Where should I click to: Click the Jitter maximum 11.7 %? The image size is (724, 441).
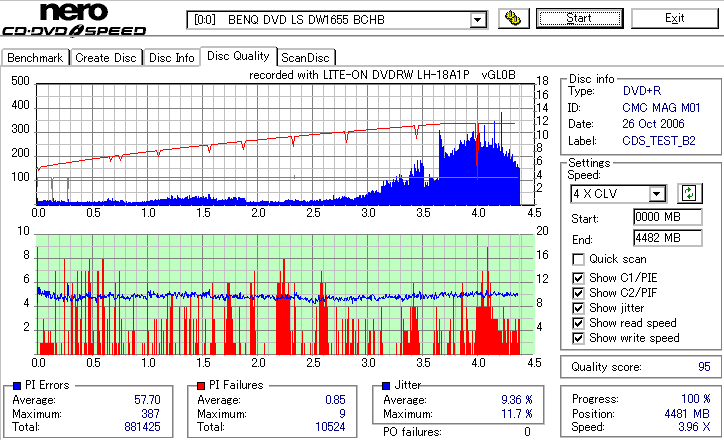517,414
